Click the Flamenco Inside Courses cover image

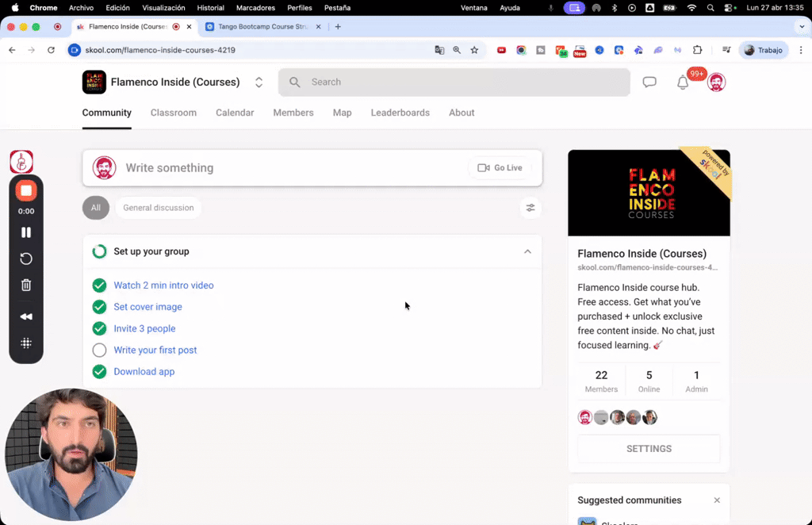tap(649, 194)
